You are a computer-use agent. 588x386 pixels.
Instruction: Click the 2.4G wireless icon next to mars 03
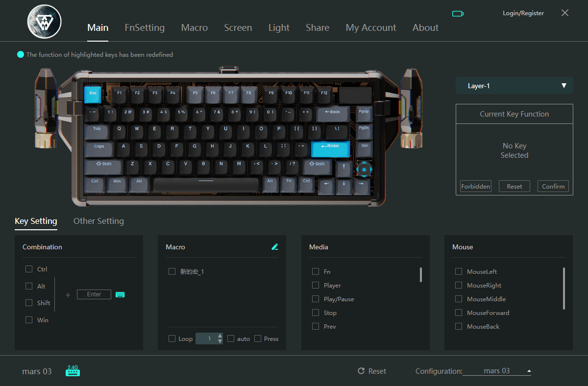[73, 371]
